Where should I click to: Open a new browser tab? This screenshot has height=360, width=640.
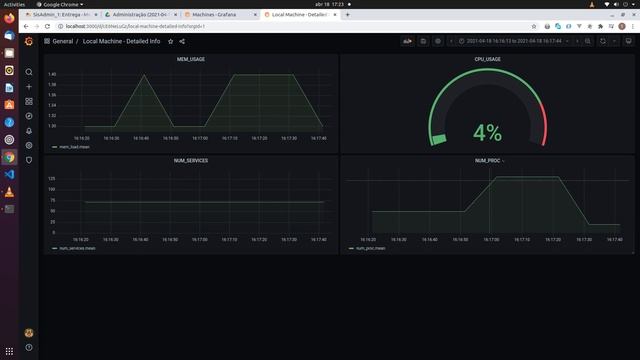pyautogui.click(x=347, y=15)
